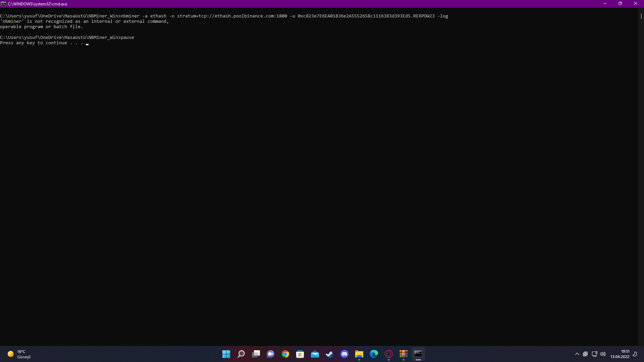The height and width of the screenshot is (362, 644).
Task: Open volume control in system tray
Action: coord(603,354)
